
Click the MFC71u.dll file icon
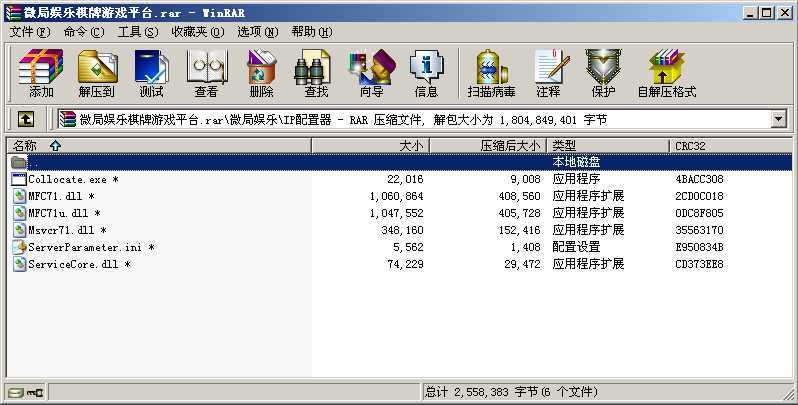pyautogui.click(x=19, y=213)
